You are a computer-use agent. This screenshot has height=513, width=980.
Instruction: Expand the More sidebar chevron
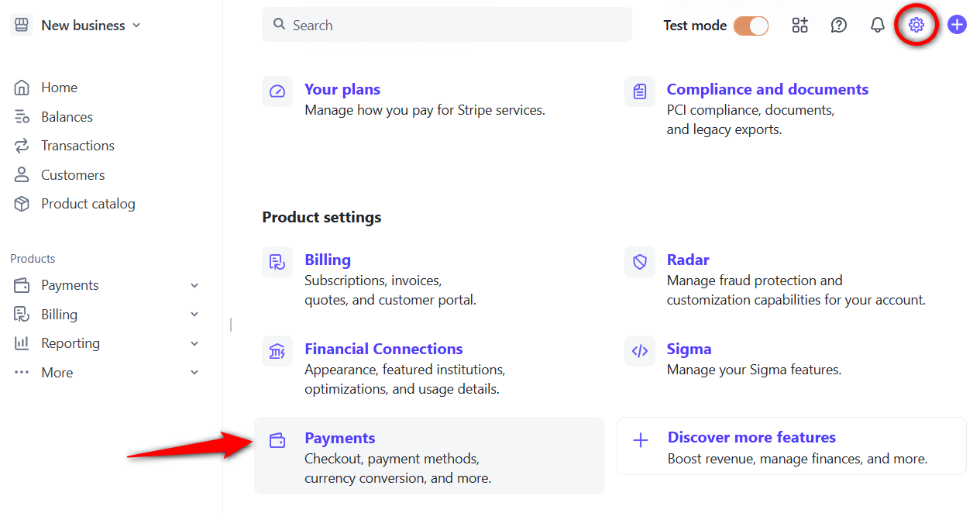coord(194,373)
